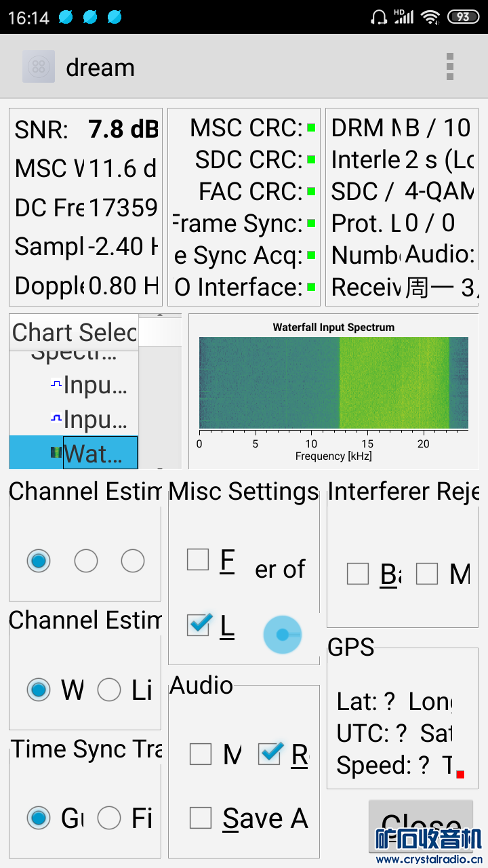The image size is (488, 868).
Task: Click the MSC CRC green indicator
Action: (311, 127)
